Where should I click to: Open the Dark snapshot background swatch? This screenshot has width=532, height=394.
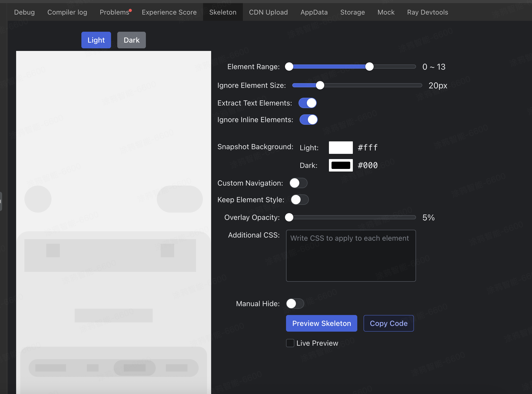point(341,165)
